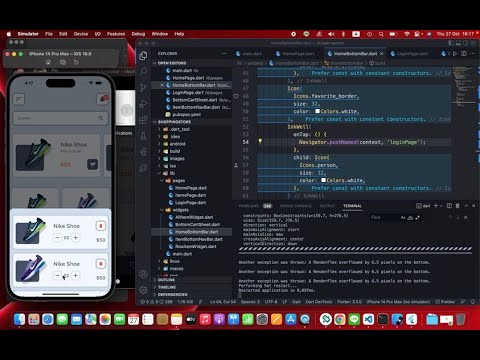
Task: Decrease quantity of second Nike Shoe
Action: pyautogui.click(x=57, y=275)
